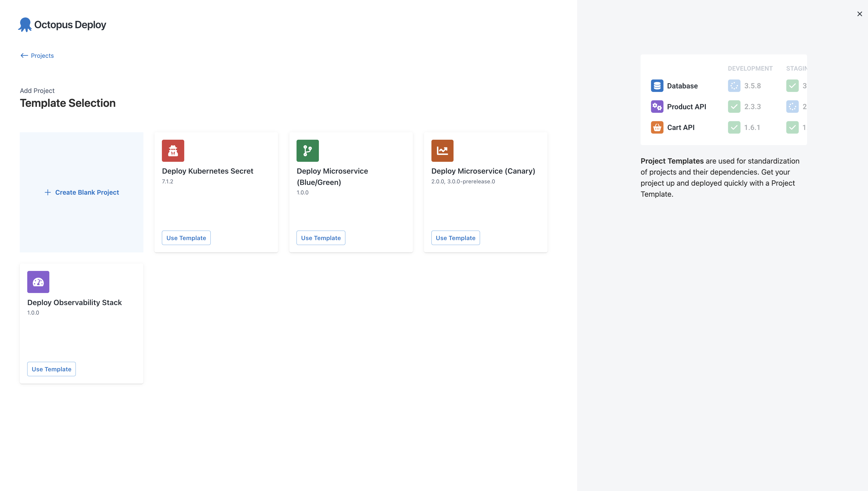The height and width of the screenshot is (491, 868).
Task: Click the Deploy Kubernetes Secret template icon
Action: pos(173,151)
